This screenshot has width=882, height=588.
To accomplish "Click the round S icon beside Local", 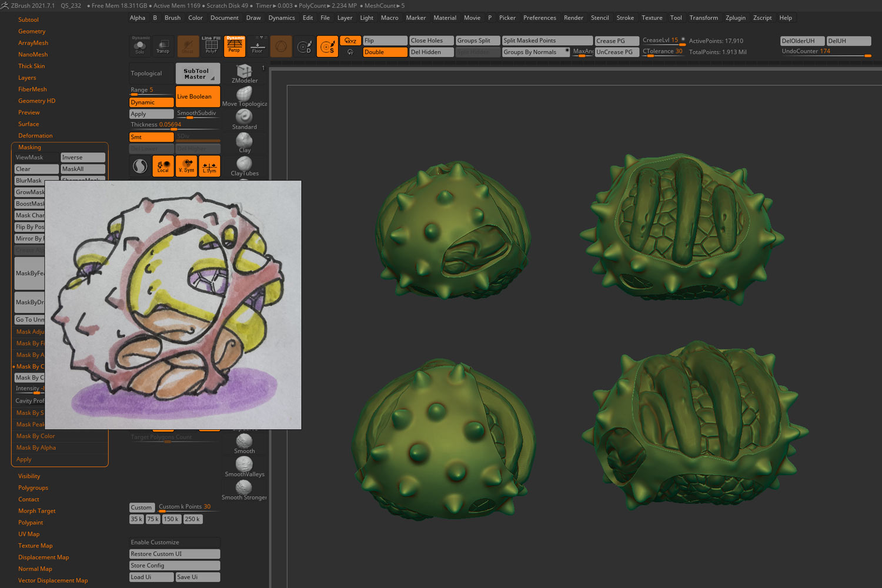I will pyautogui.click(x=140, y=166).
